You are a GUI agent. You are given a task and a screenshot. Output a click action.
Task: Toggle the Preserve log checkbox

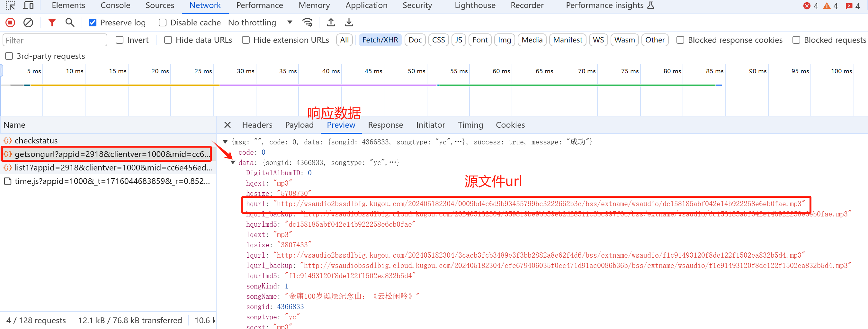[92, 23]
